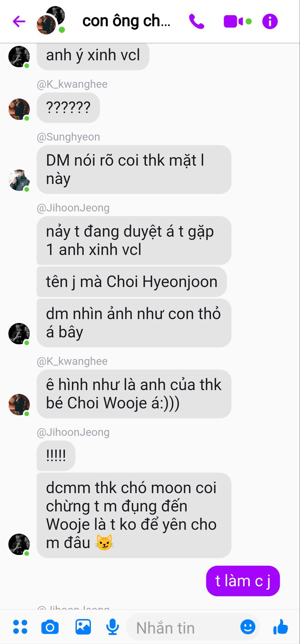Select the 'anh ý xinh vcl' message
Screen dimensions: 300x644
(93, 55)
